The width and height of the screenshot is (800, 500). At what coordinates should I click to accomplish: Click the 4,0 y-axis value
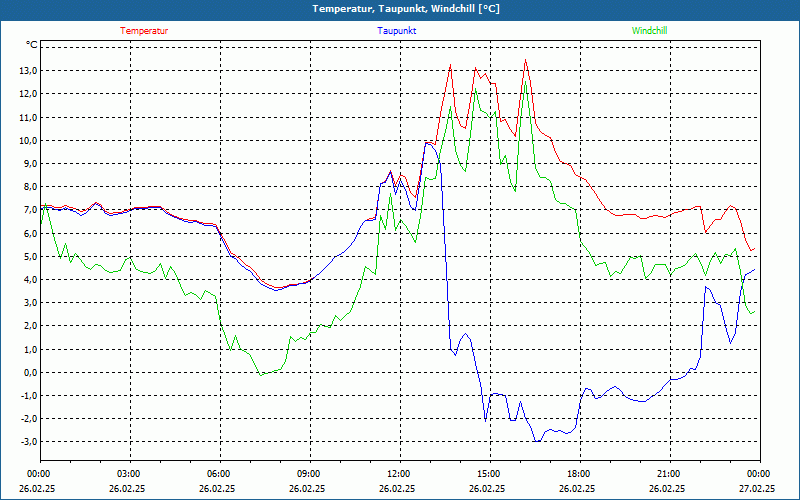(31, 280)
